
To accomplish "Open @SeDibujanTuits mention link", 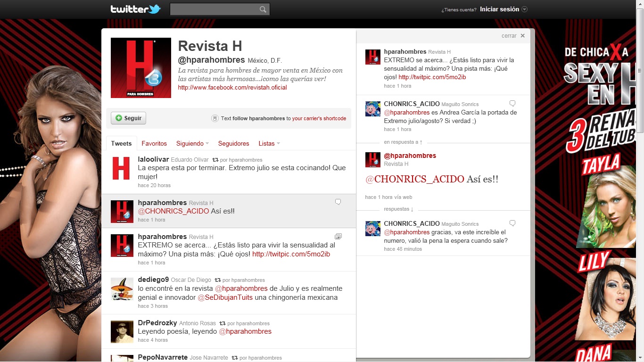I will [225, 297].
